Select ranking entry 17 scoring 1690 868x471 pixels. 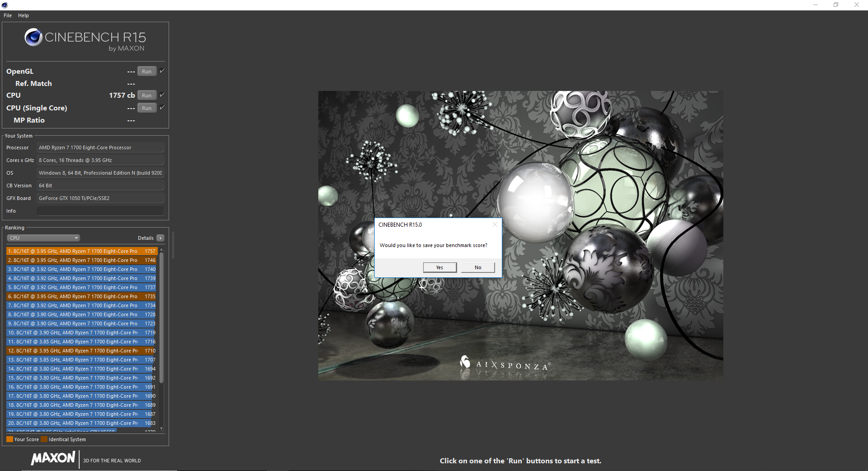pos(81,396)
